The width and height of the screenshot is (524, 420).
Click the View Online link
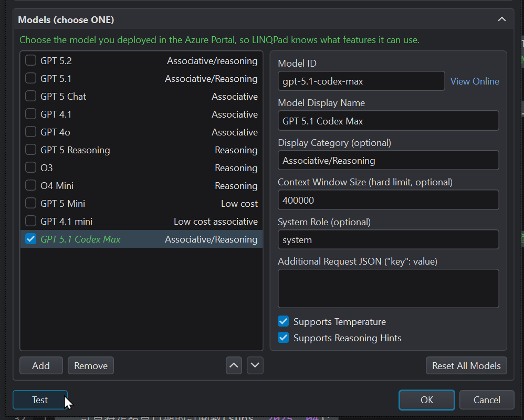click(x=475, y=81)
